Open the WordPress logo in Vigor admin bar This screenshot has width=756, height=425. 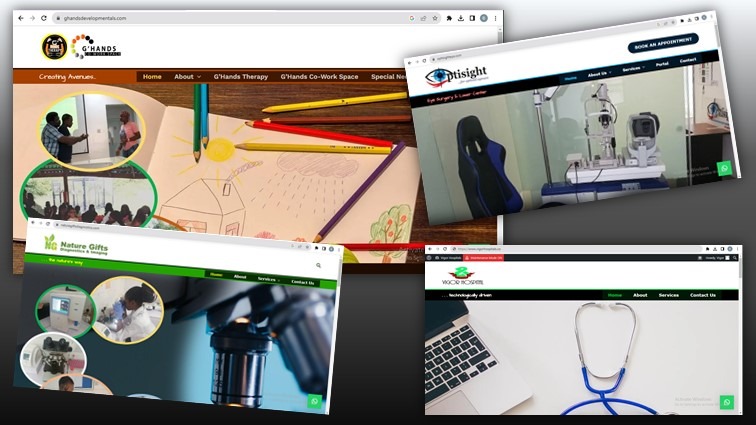[x=429, y=258]
